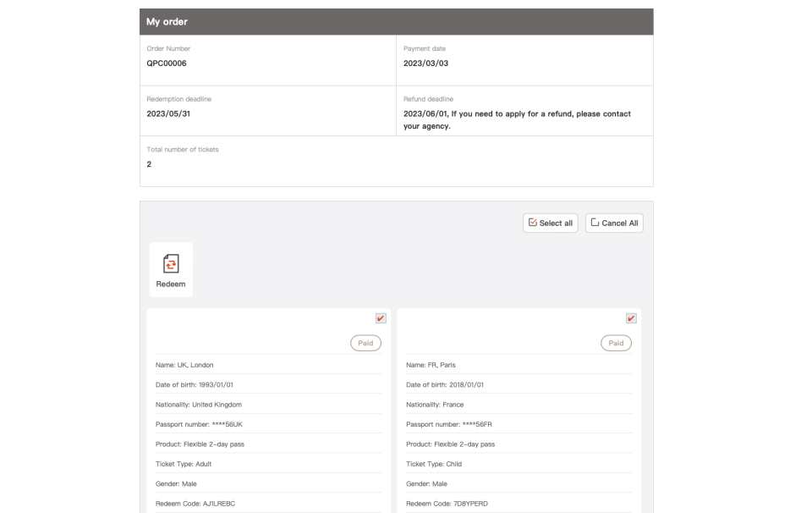The height and width of the screenshot is (513, 812).
Task: Select all tickets with Select all button
Action: (x=550, y=223)
